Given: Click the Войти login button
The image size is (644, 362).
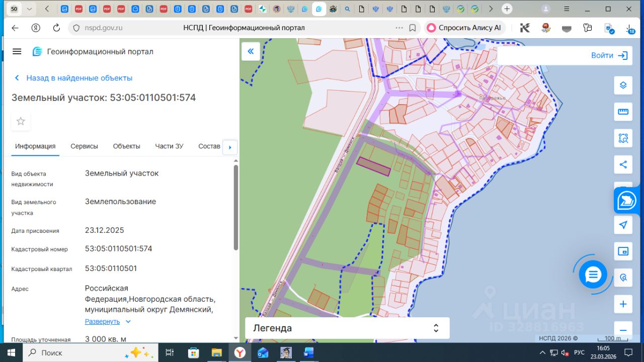Looking at the screenshot, I should click(x=609, y=55).
